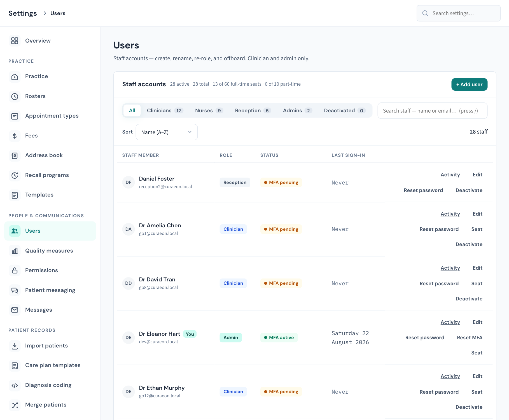This screenshot has width=509, height=420.
Task: Click the Settings breadcrumb link
Action: point(23,13)
